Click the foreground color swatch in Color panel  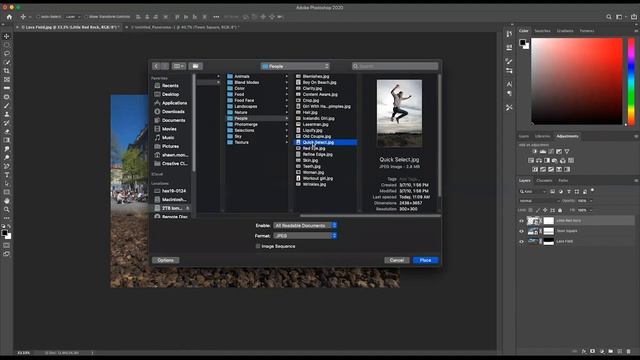(522, 42)
